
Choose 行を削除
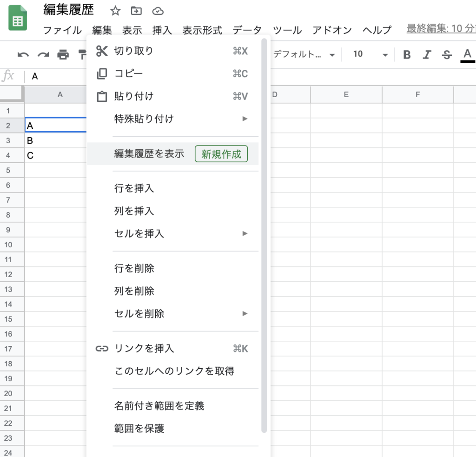click(x=172, y=268)
